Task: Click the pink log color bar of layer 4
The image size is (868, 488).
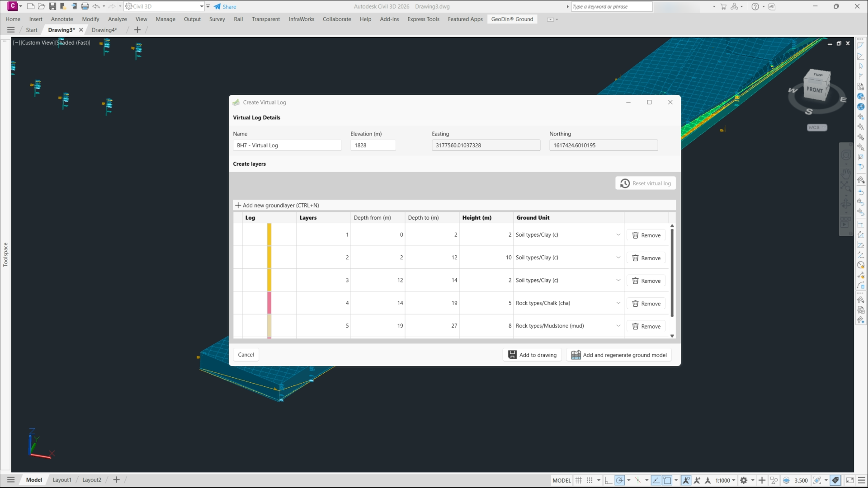Action: (269, 303)
